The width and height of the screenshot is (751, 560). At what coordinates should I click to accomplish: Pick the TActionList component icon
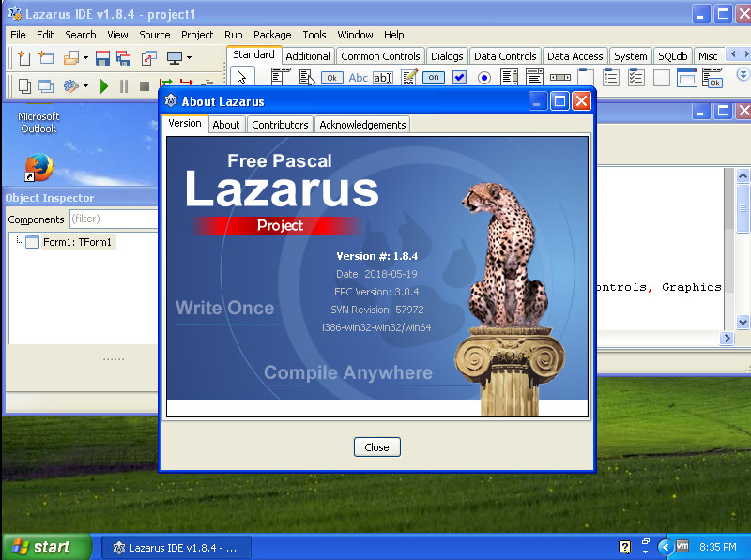pyautogui.click(x=713, y=78)
